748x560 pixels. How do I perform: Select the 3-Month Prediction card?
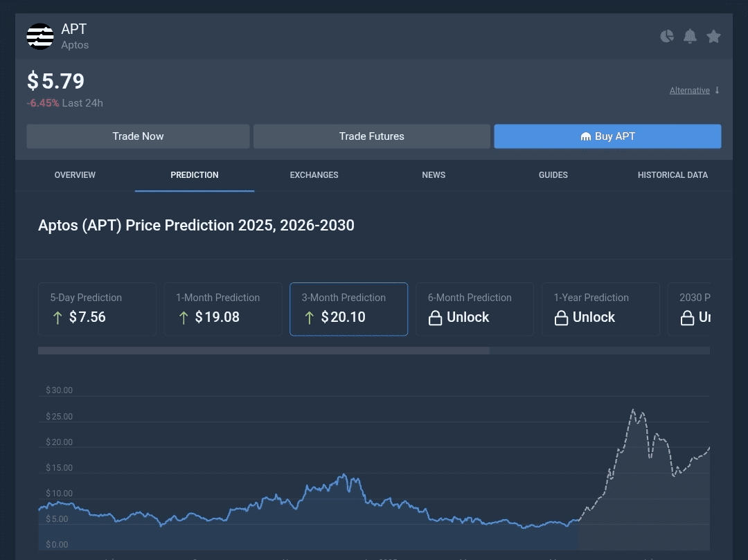pyautogui.click(x=348, y=309)
